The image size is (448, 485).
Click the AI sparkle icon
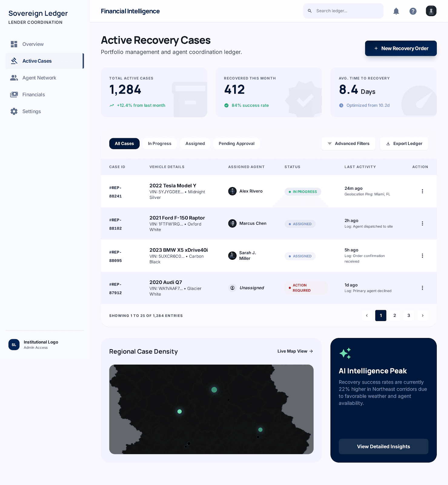(x=345, y=353)
